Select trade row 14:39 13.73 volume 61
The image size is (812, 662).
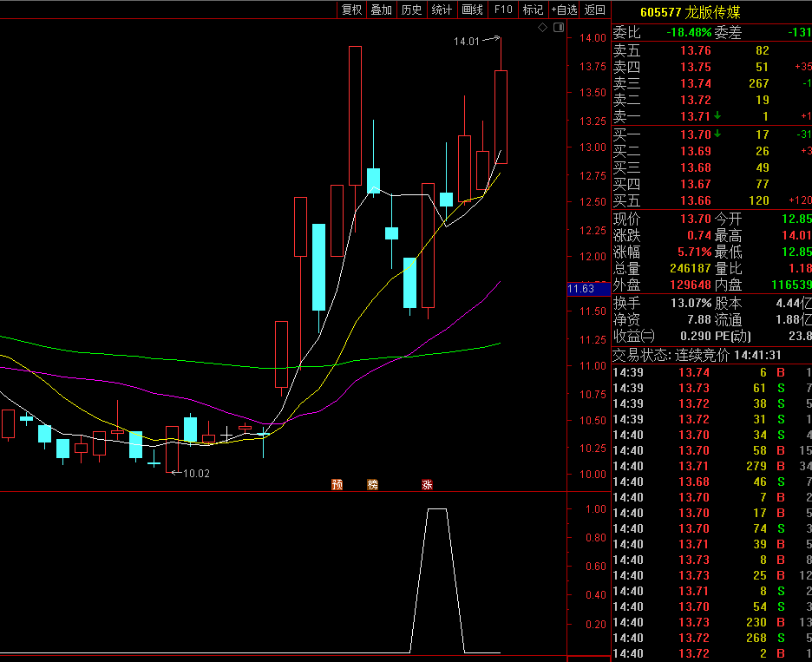[712, 388]
